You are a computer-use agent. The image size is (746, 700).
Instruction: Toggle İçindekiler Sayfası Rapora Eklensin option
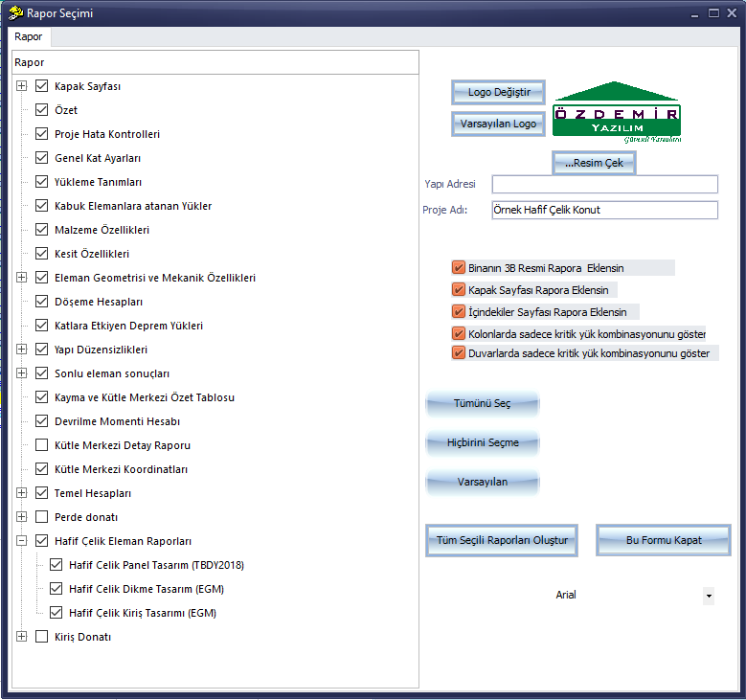(x=459, y=311)
